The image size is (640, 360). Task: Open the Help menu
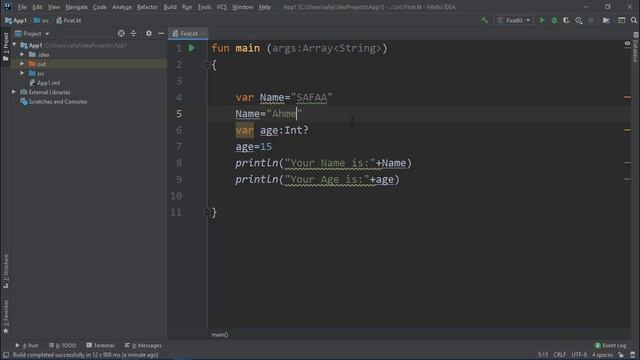(265, 7)
